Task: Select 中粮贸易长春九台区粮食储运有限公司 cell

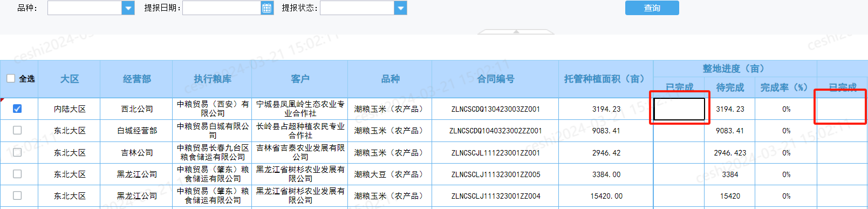Action: 212,153
